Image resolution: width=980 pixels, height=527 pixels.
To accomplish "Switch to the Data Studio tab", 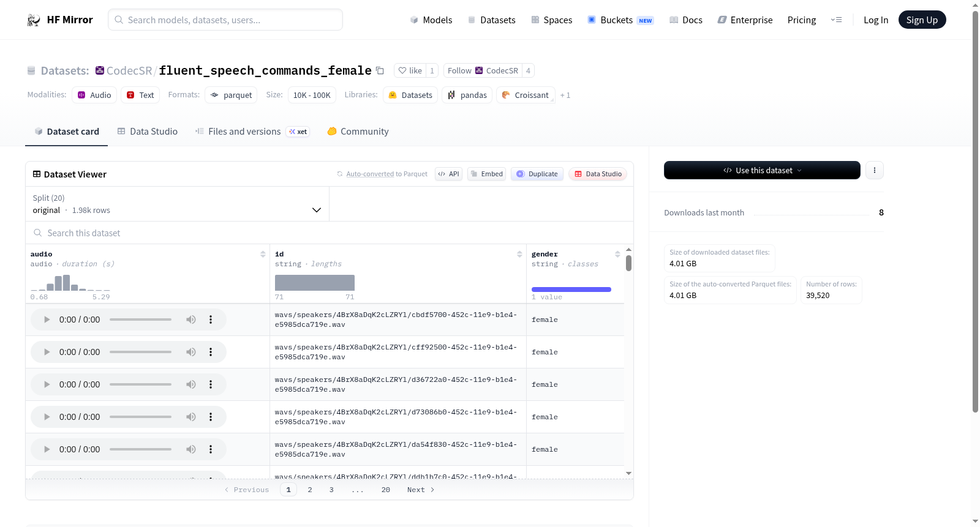I will 148,132.
